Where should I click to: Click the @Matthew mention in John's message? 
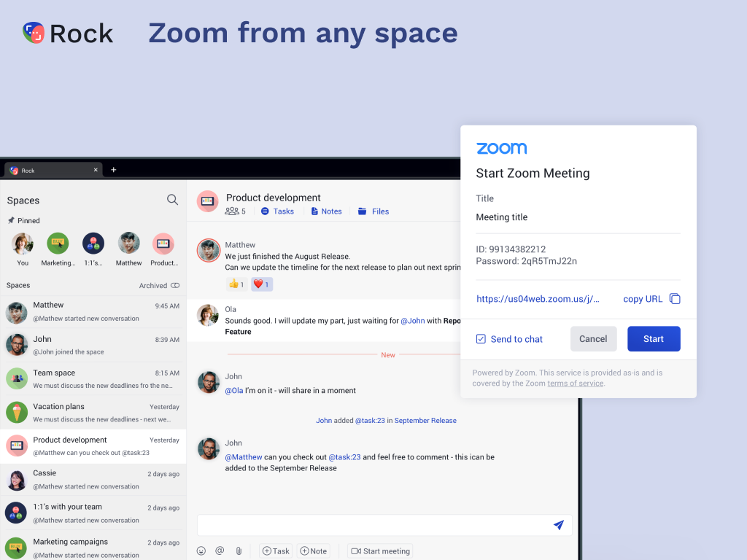(x=244, y=457)
